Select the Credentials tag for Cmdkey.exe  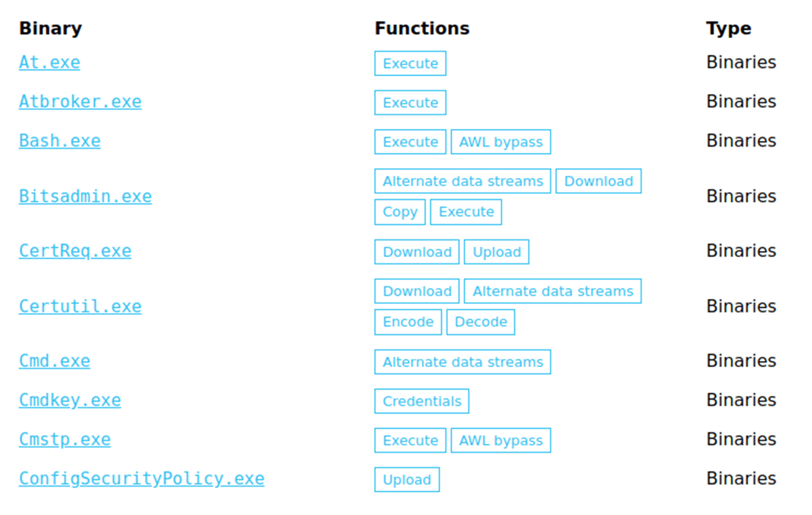[422, 401]
